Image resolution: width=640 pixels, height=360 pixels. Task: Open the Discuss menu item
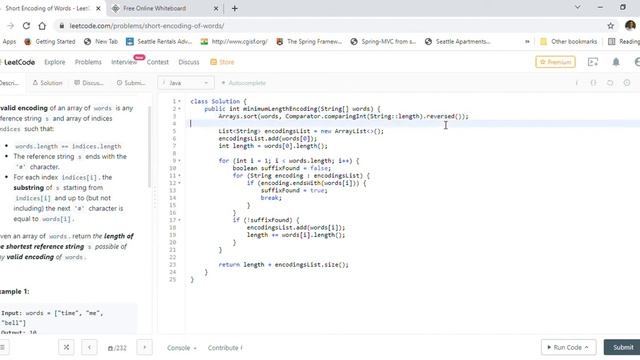[x=189, y=62]
